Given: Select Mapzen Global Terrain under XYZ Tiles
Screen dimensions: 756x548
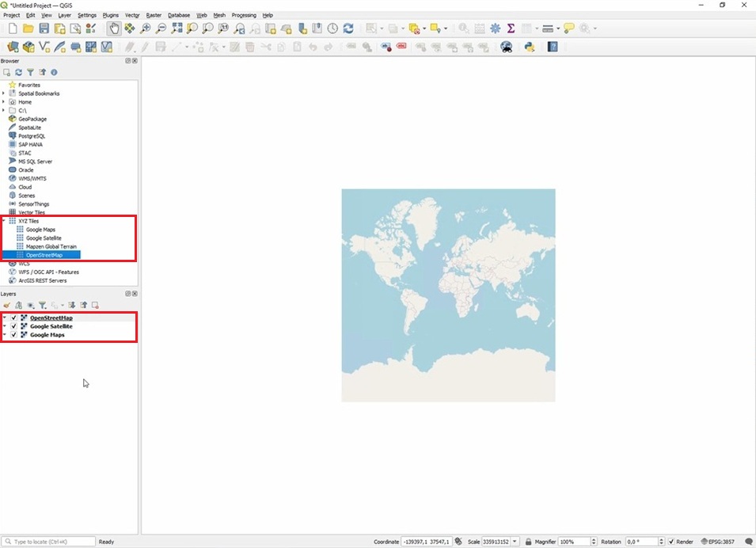Looking at the screenshot, I should pos(51,246).
